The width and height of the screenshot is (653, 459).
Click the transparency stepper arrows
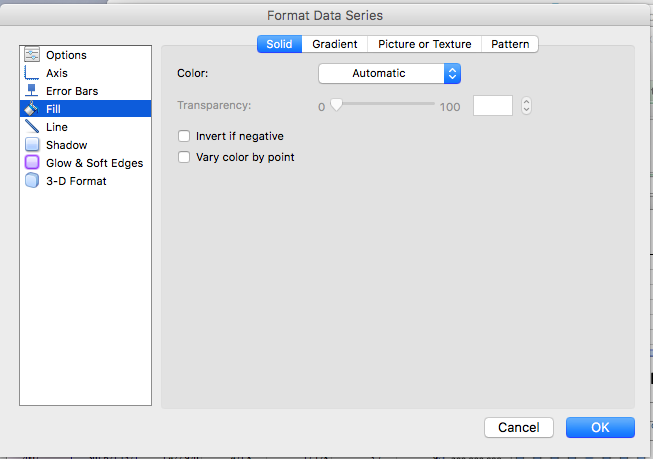(x=526, y=106)
